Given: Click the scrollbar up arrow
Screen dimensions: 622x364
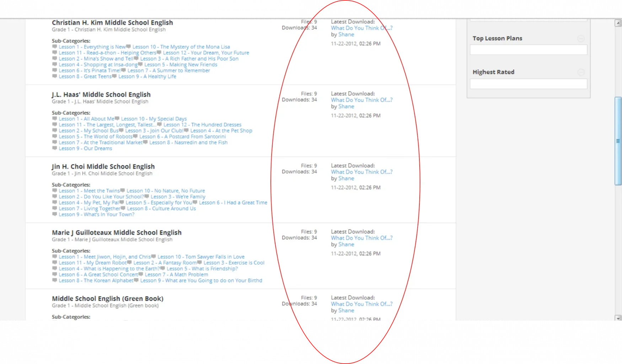Looking at the screenshot, I should coord(618,23).
